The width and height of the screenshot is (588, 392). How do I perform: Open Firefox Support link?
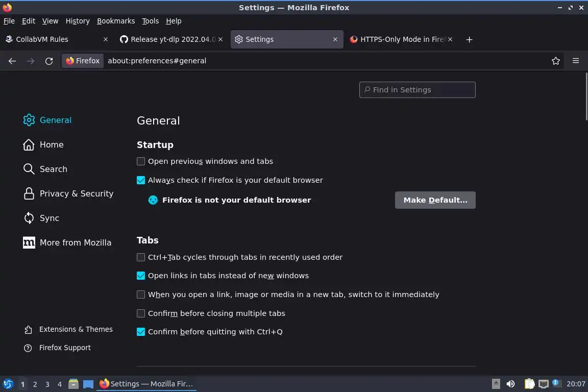(57, 348)
